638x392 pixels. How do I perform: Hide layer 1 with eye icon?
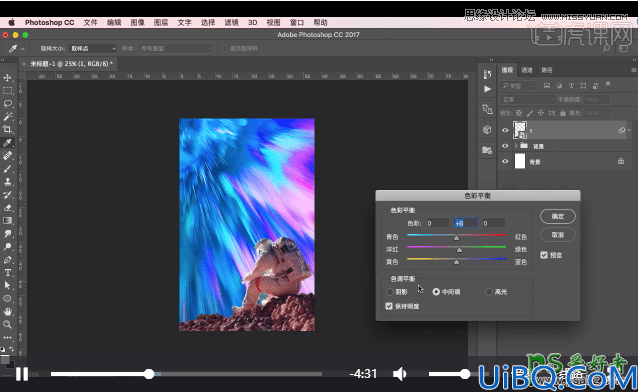click(505, 130)
